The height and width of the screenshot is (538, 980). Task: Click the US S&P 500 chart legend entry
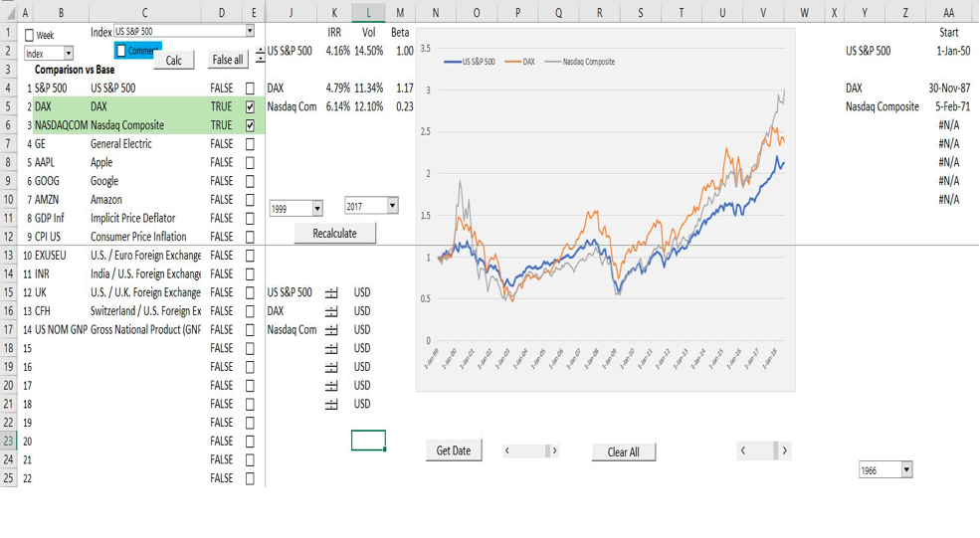[470, 62]
